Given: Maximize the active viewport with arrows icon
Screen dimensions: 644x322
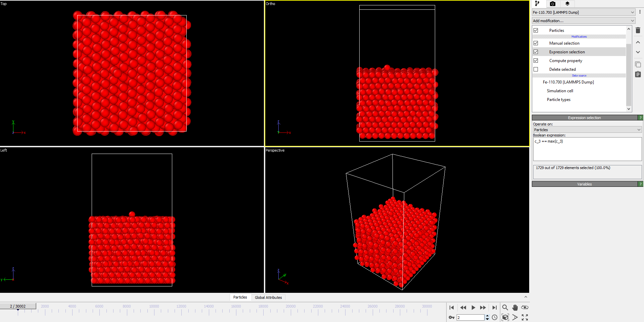Looking at the screenshot, I should [525, 317].
